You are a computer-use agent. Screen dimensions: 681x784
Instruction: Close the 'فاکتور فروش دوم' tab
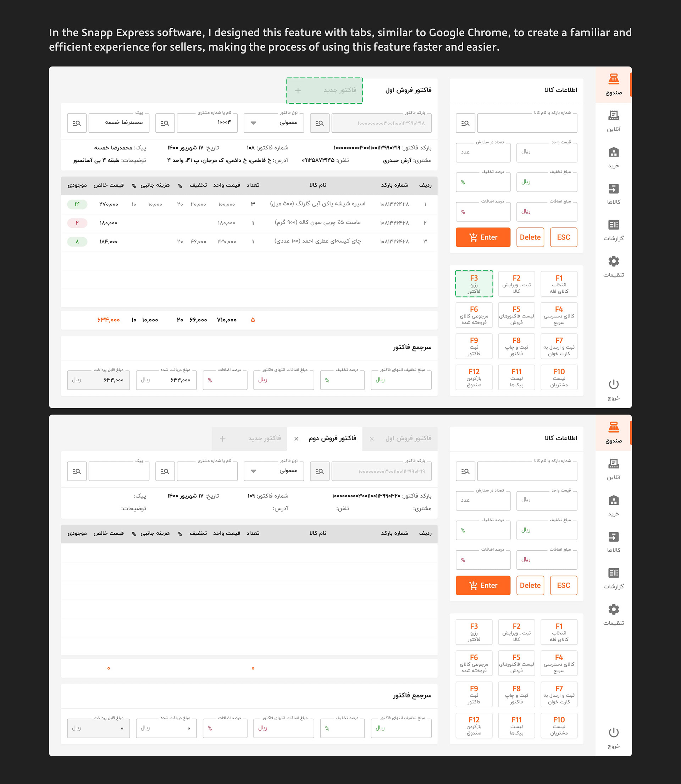pos(296,439)
